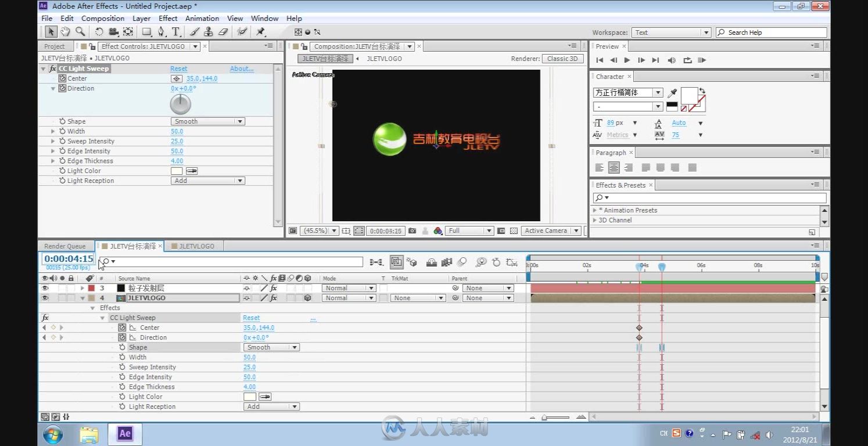Hide layer 3 with its eye icon
The width and height of the screenshot is (868, 446).
(x=45, y=288)
